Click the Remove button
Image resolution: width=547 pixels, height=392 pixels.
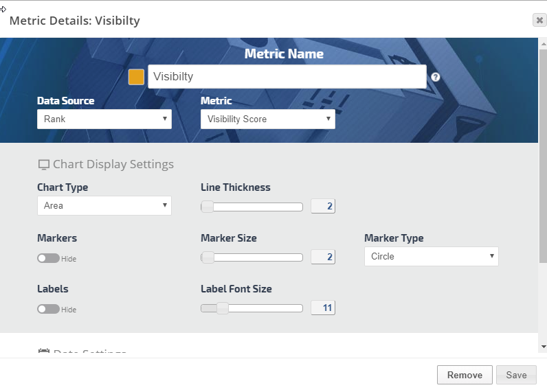pos(465,375)
